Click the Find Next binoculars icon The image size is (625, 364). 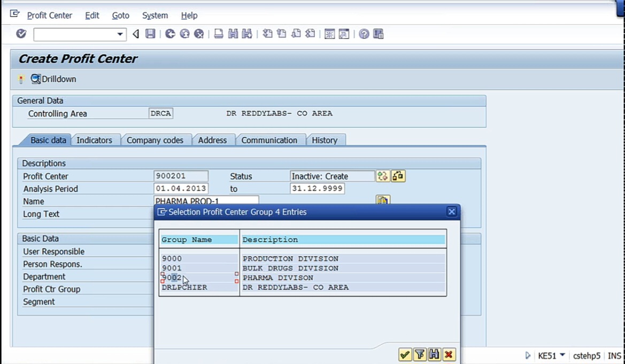247,34
